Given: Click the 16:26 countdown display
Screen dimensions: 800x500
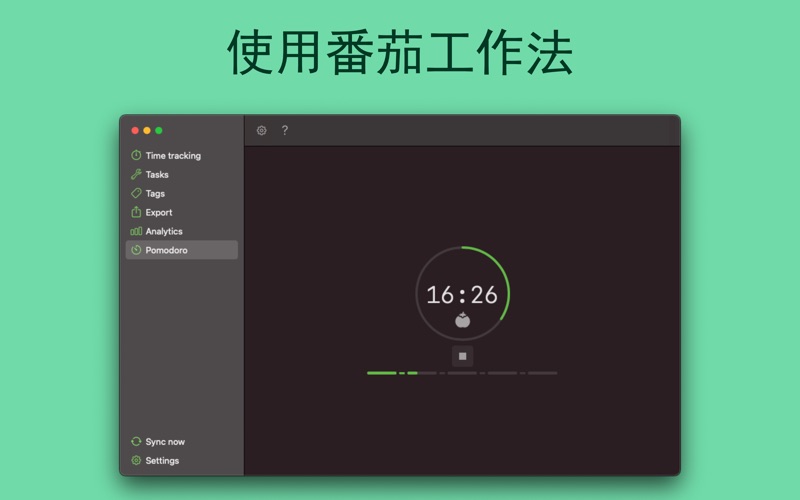Looking at the screenshot, I should (462, 295).
